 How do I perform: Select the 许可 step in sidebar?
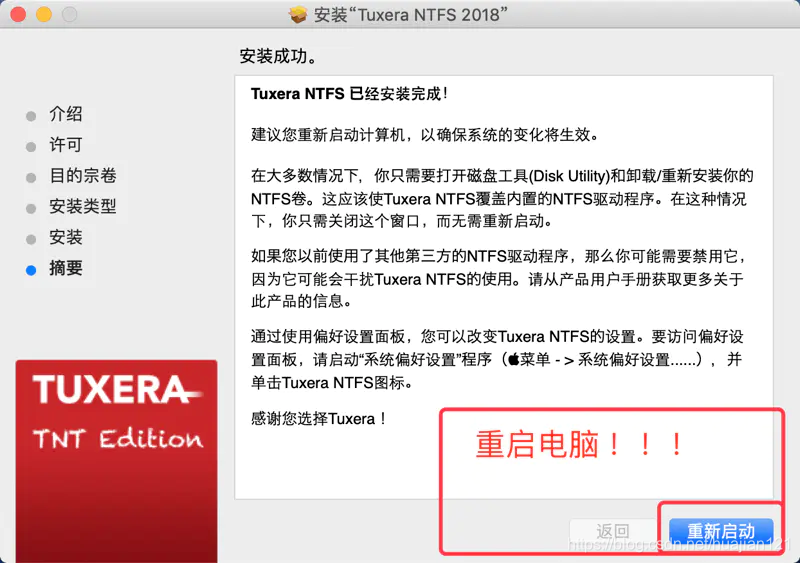pyautogui.click(x=65, y=145)
